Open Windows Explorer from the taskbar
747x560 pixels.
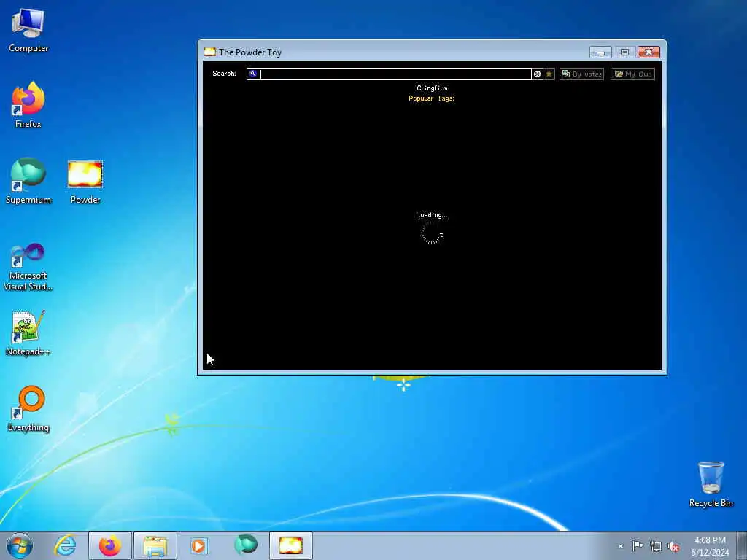(155, 545)
